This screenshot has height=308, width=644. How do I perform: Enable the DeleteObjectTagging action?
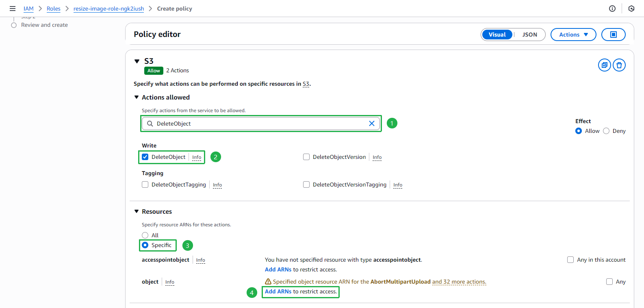coord(145,184)
